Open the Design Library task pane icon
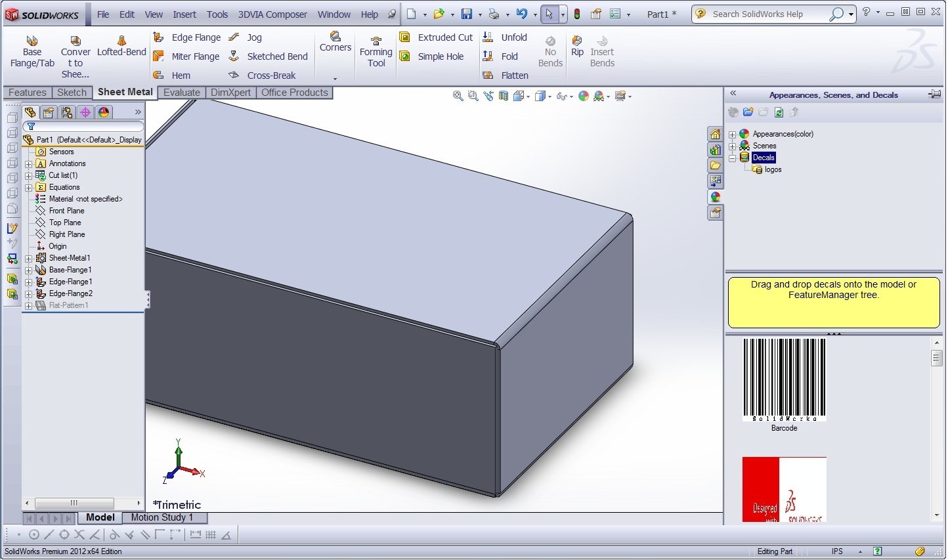Image resolution: width=948 pixels, height=560 pixels. tap(716, 150)
